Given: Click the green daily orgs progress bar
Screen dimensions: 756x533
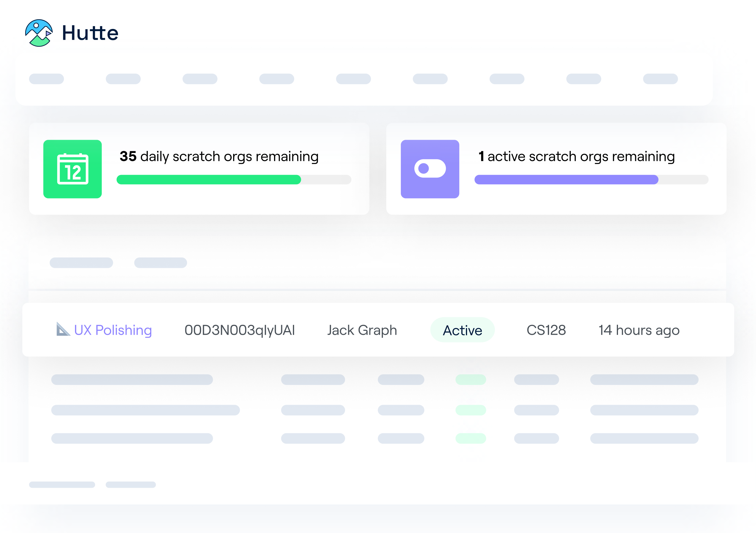Looking at the screenshot, I should (209, 180).
